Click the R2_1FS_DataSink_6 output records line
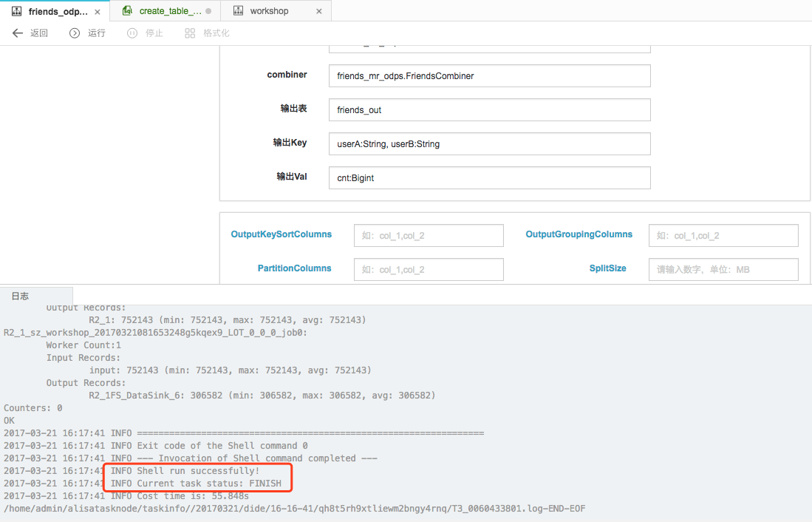812x522 pixels. point(262,396)
